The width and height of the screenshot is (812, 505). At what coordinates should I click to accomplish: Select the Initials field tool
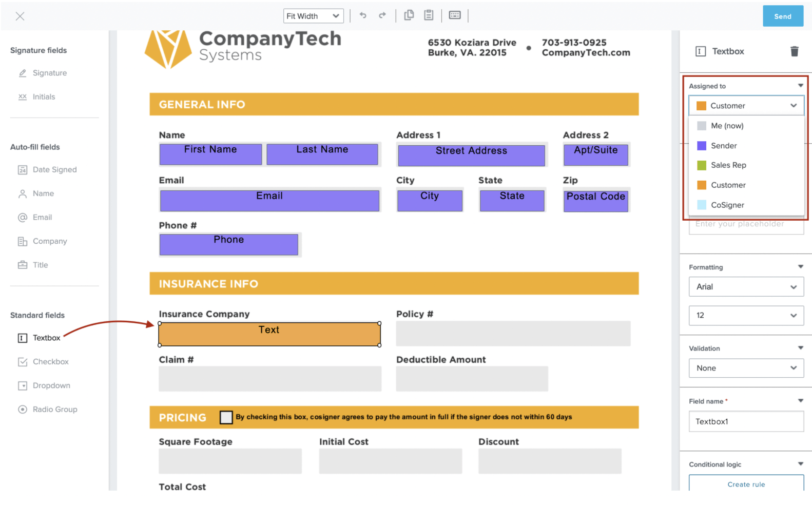tap(44, 96)
